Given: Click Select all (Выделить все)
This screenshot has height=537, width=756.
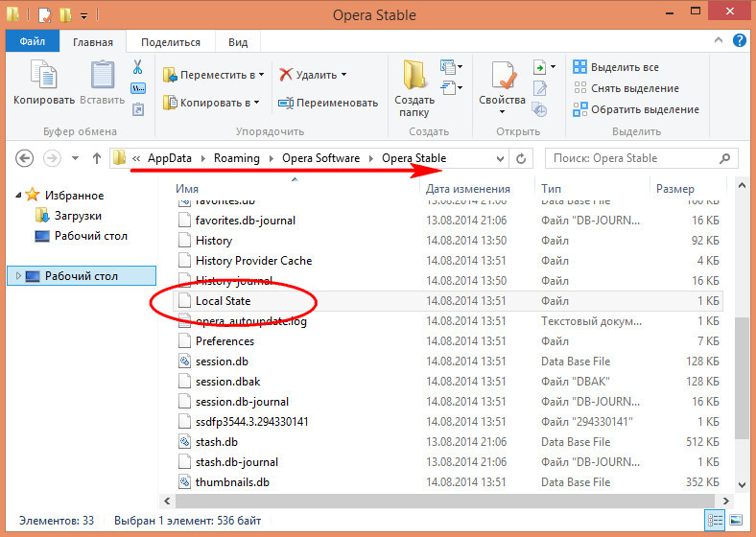Looking at the screenshot, I should (x=616, y=67).
